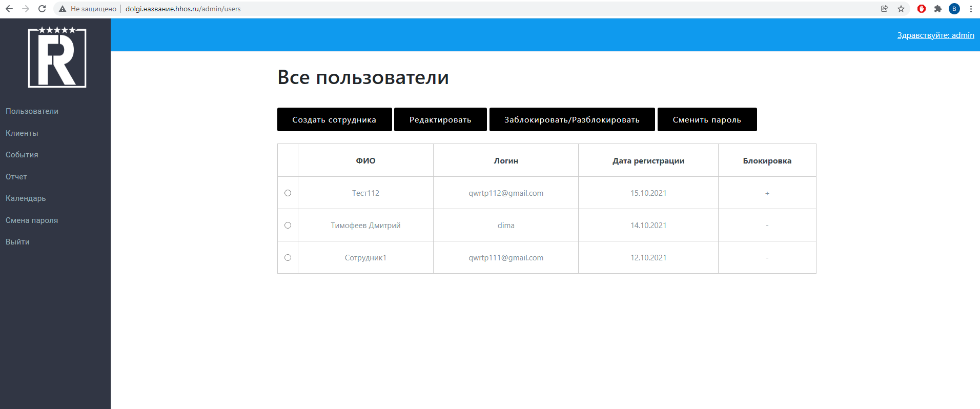The height and width of the screenshot is (409, 980).
Task: Click the Создать сотрудника button
Action: [335, 119]
